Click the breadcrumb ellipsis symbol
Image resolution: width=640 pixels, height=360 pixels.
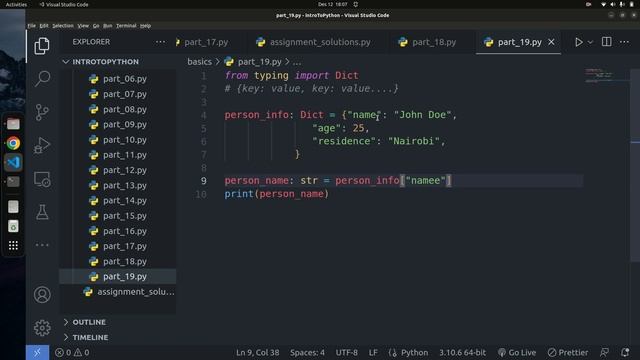(297, 62)
